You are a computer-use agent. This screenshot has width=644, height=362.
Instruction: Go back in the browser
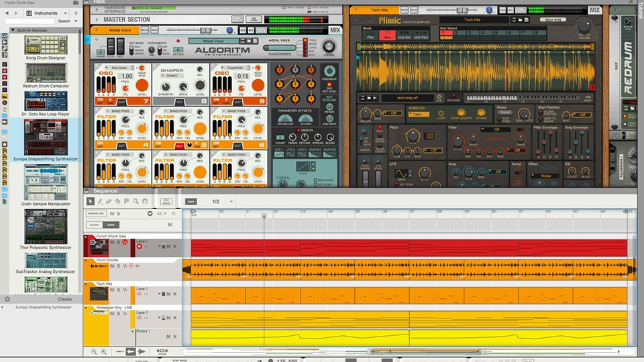click(7, 13)
